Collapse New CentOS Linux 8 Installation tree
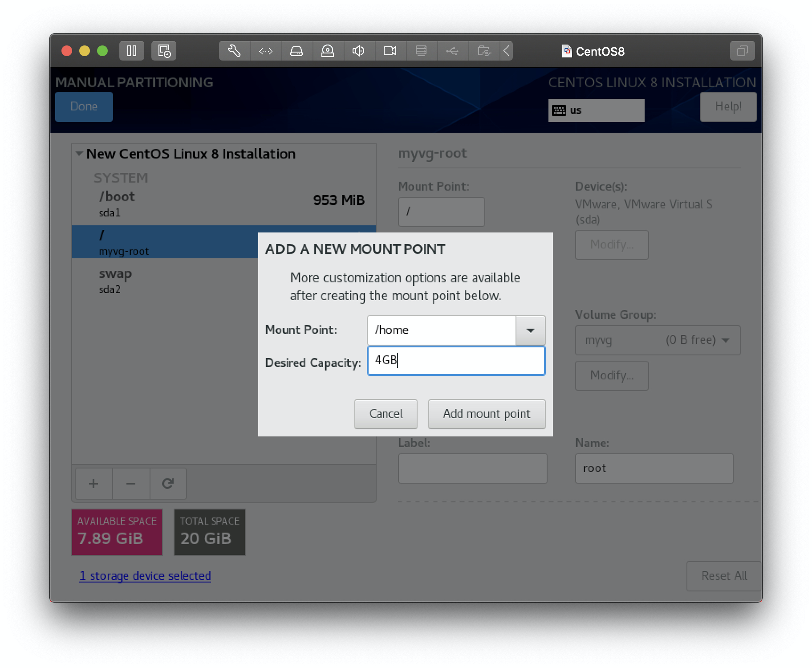812x668 pixels. (79, 154)
